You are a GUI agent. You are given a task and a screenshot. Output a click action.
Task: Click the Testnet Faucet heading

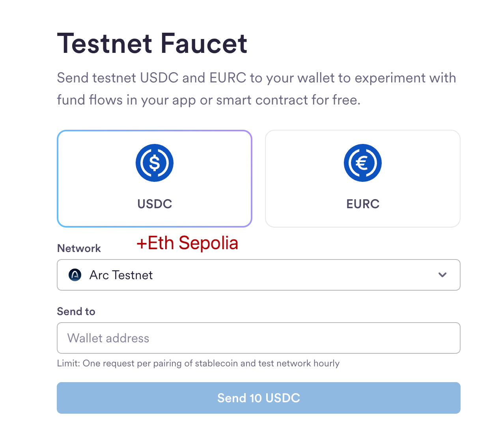pos(152,43)
